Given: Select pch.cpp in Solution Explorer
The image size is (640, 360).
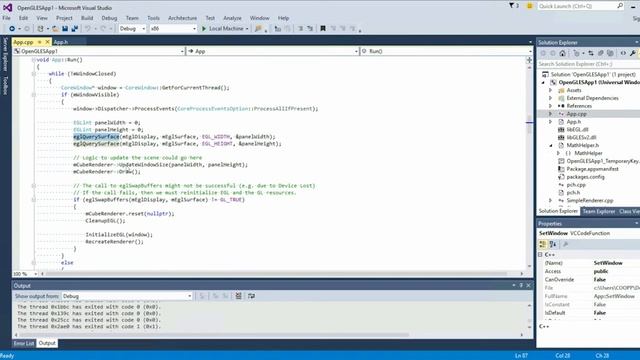Looking at the screenshot, I should click(x=576, y=185).
